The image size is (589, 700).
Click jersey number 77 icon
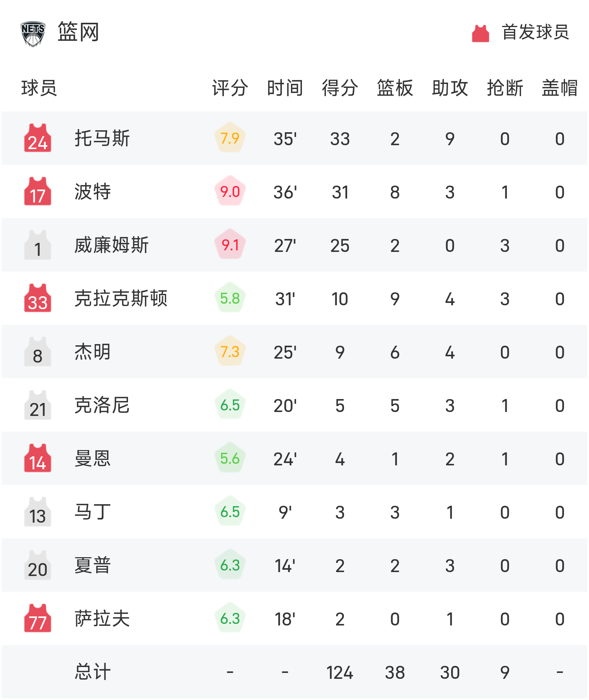click(x=38, y=618)
